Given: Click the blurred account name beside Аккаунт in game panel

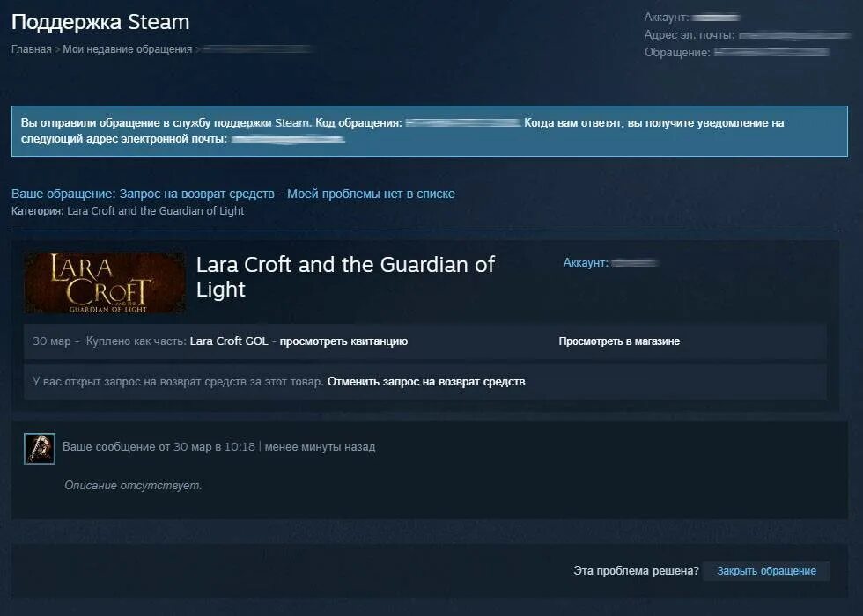Looking at the screenshot, I should [635, 263].
